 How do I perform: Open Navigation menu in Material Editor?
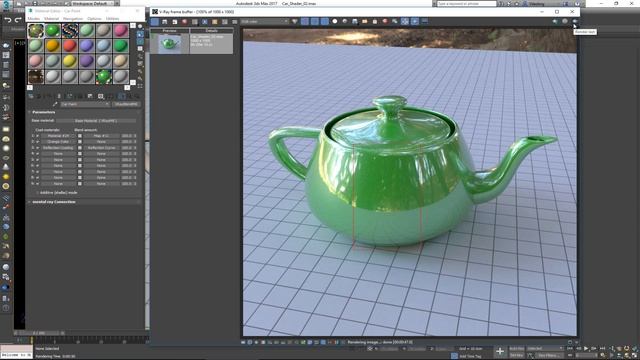[73, 18]
